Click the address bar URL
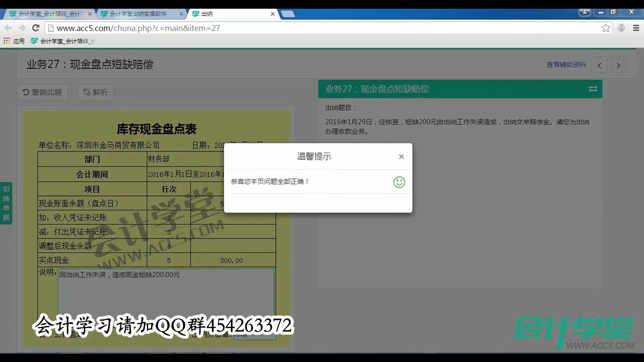This screenshot has height=362, width=644. pyautogui.click(x=138, y=28)
